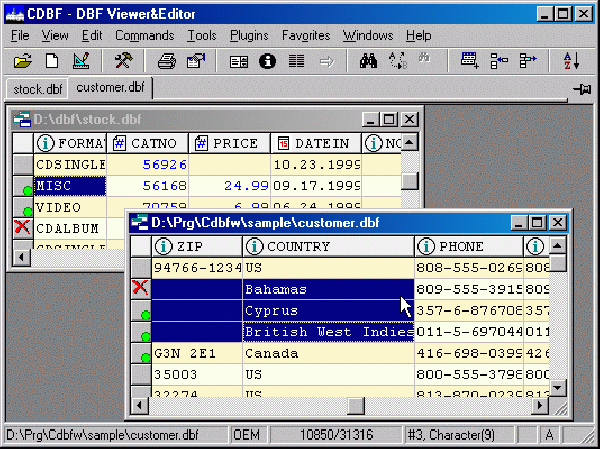Viewport: 600px width, 449px height.
Task: Switch to the customer.dbf tab
Action: point(110,88)
